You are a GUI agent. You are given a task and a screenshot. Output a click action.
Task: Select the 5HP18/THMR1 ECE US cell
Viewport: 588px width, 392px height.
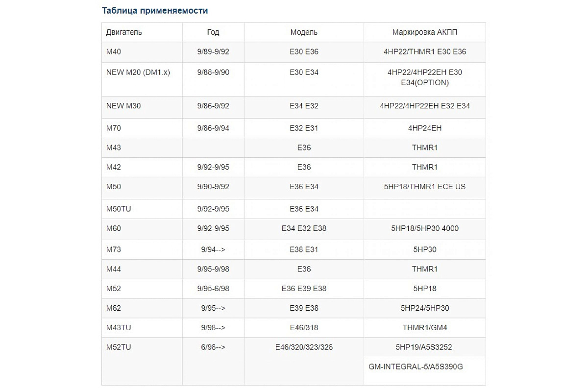pos(425,187)
